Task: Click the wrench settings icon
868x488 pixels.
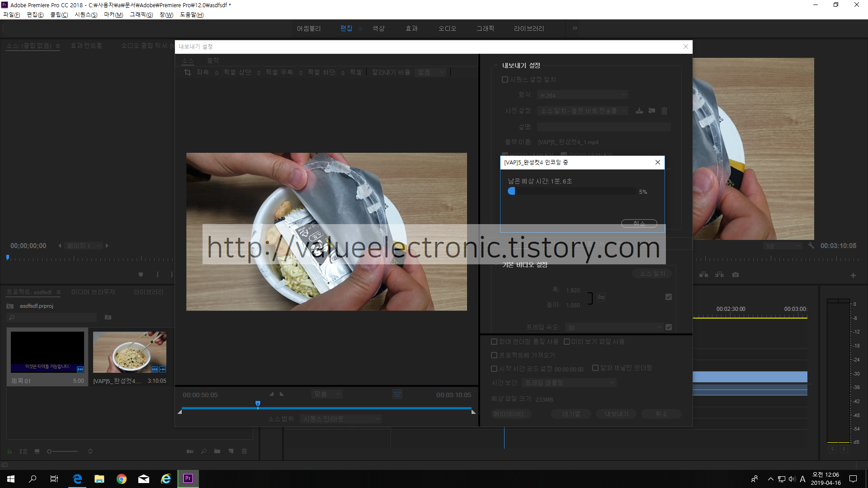Action: tap(811, 246)
